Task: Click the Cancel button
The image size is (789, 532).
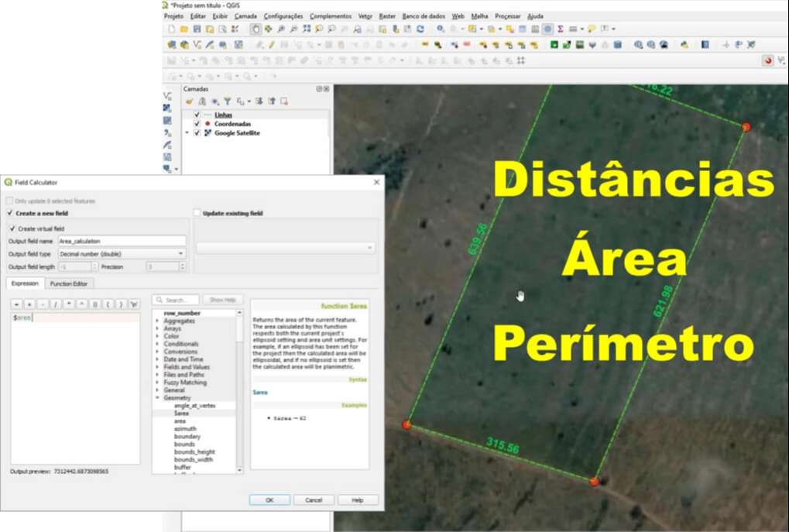Action: point(314,500)
